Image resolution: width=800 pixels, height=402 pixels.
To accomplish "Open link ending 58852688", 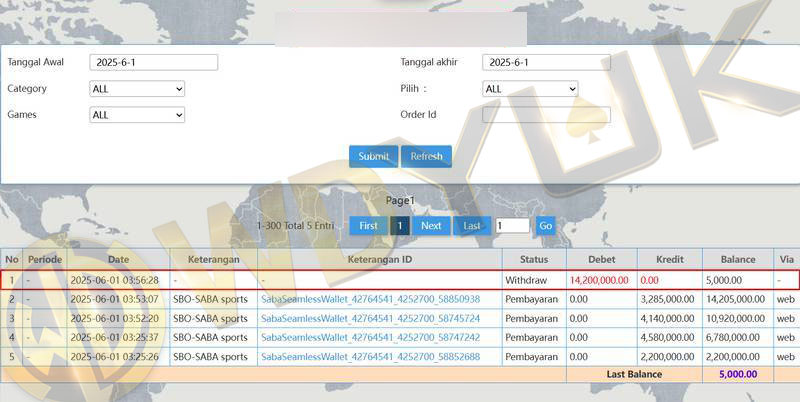I will [370, 357].
